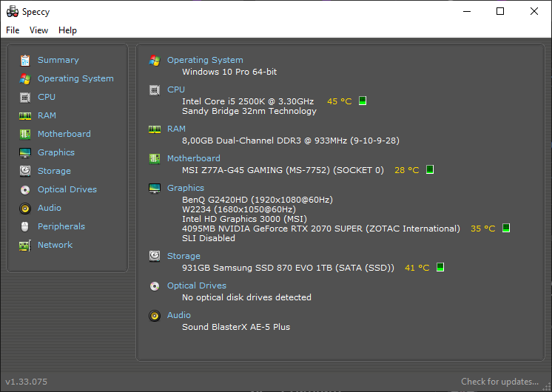Click Intel Core i5 2500K @ 3.30GHz text
Screen dimensions: 552x392
coord(248,101)
